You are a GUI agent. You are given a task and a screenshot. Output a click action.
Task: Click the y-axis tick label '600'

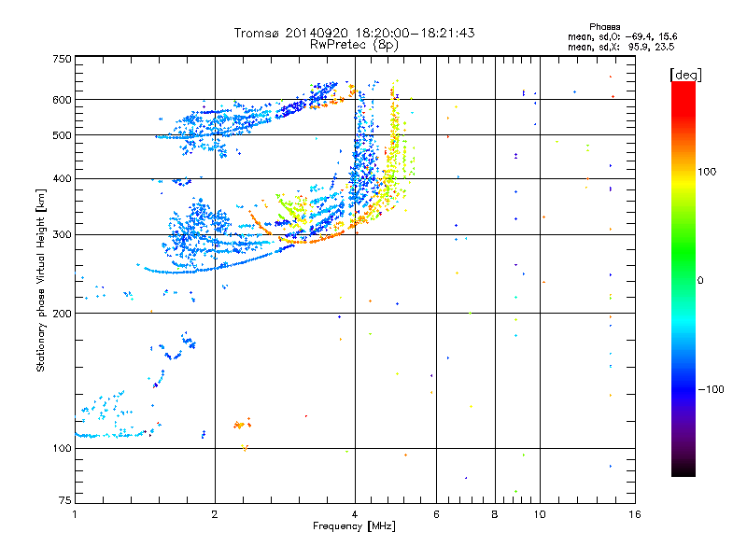[x=62, y=100]
